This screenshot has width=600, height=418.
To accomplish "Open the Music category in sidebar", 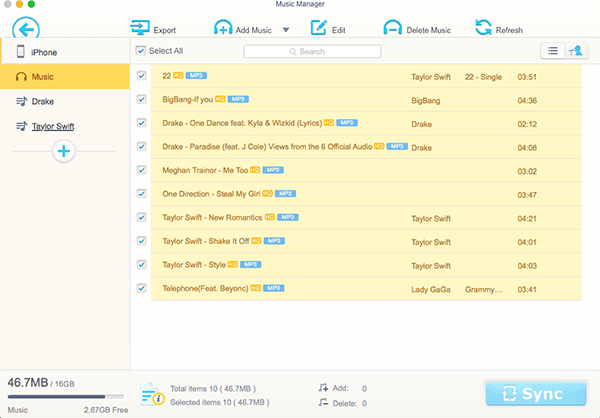I will (65, 77).
